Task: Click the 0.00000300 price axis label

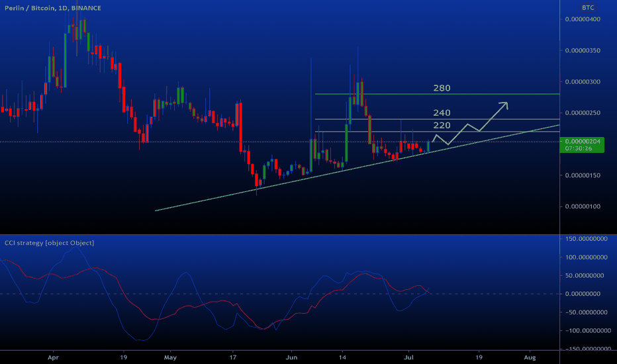Action: 583,81
